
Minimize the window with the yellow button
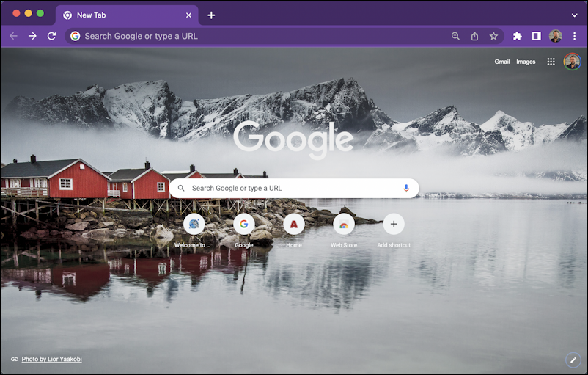point(28,13)
